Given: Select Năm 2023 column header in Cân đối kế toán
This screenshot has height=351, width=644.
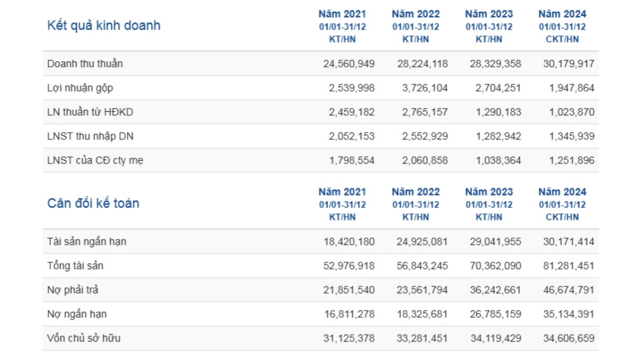Looking at the screenshot, I should point(489,192).
